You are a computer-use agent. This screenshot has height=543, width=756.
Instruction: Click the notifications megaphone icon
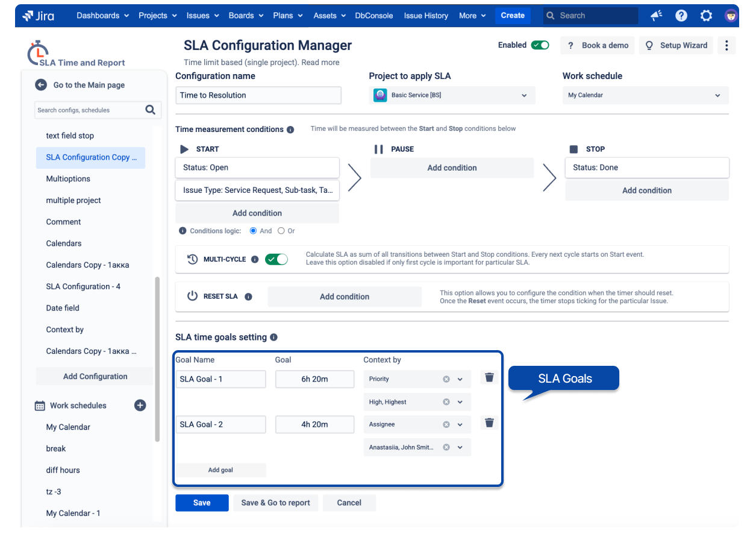(657, 16)
